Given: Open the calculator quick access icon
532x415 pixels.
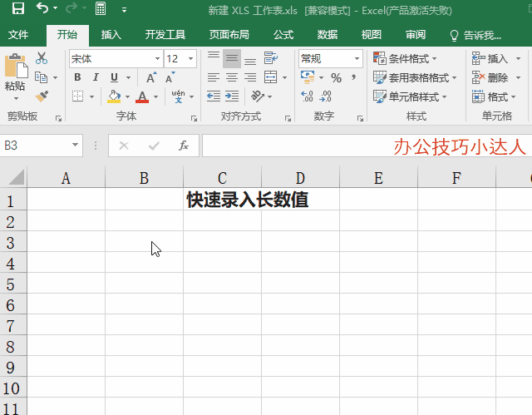Looking at the screenshot, I should point(101,8).
